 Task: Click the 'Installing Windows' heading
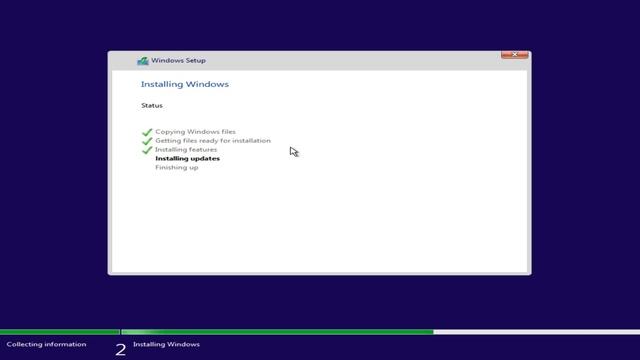click(x=184, y=84)
